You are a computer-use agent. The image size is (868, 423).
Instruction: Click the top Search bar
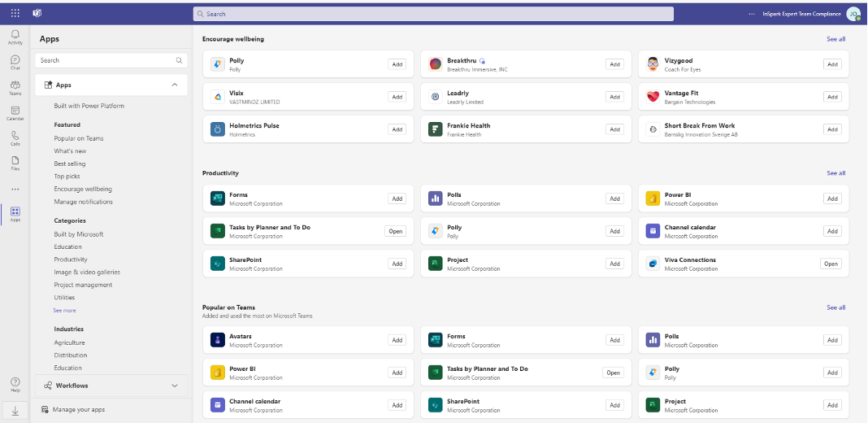[x=433, y=14]
